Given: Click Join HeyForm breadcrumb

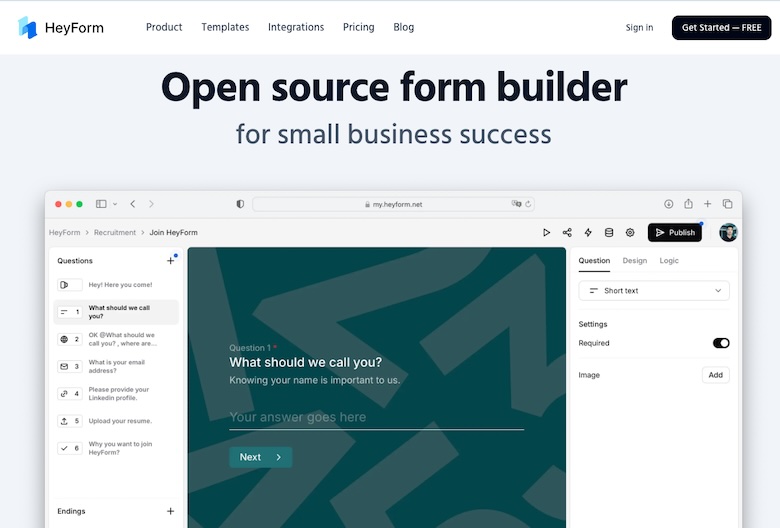Looking at the screenshot, I should tap(174, 232).
